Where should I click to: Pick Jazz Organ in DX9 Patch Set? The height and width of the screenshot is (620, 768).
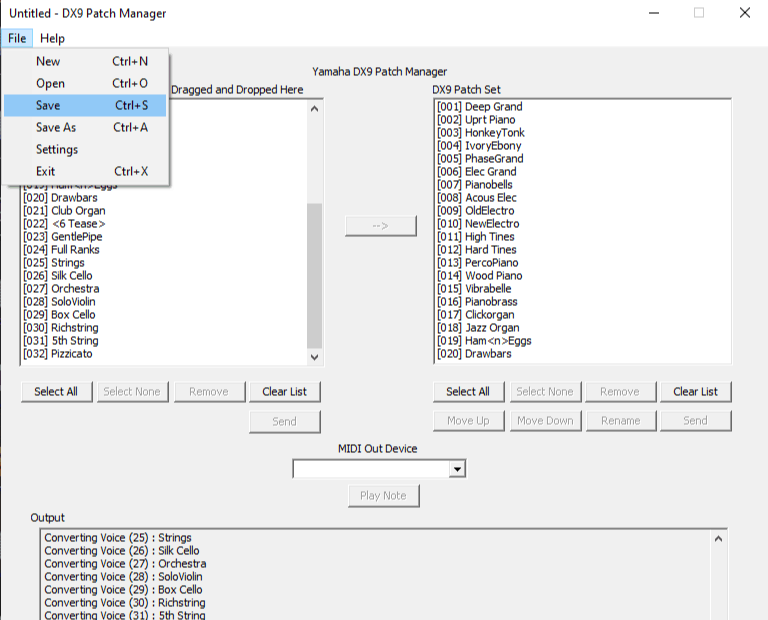click(492, 328)
